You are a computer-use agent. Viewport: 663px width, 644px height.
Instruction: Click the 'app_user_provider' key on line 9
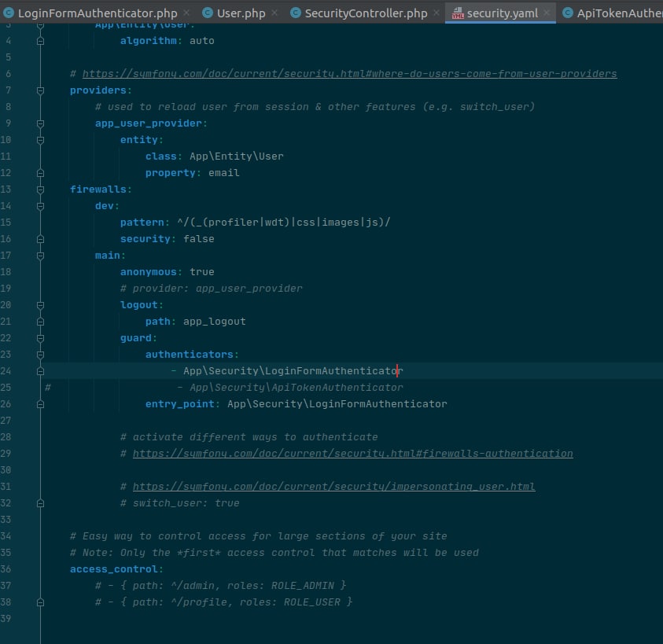[x=148, y=123]
